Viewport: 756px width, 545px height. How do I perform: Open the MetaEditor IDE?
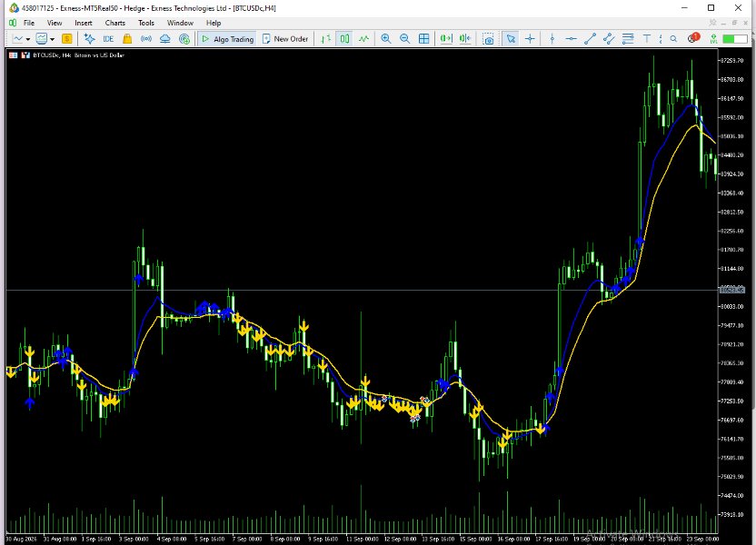click(x=108, y=38)
